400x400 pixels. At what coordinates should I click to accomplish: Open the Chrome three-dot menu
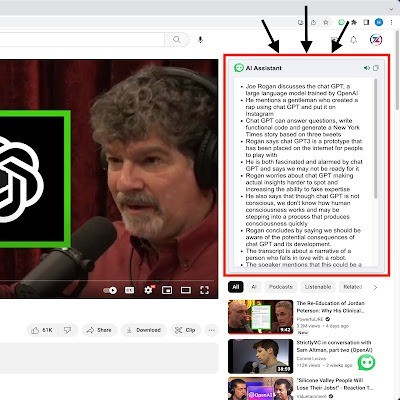(x=391, y=22)
